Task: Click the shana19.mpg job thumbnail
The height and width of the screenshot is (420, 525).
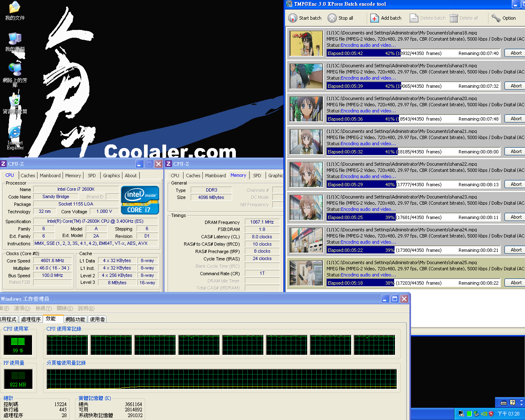Action: pyautogui.click(x=306, y=76)
